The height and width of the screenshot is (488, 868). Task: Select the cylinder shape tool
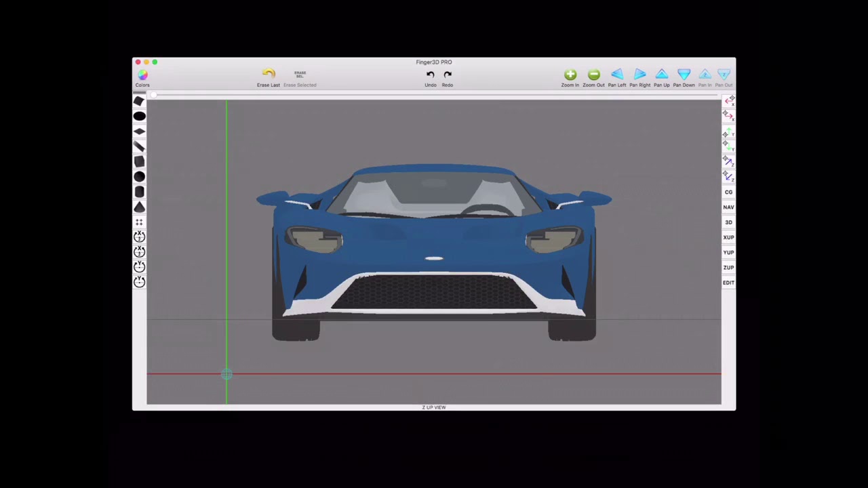coord(139,192)
